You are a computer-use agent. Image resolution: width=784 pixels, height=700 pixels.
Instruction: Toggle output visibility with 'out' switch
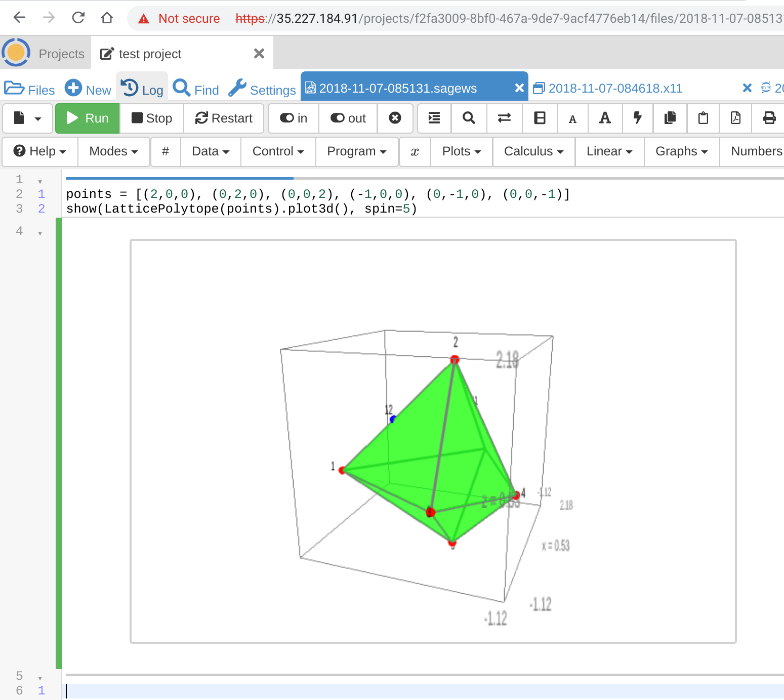click(x=348, y=118)
